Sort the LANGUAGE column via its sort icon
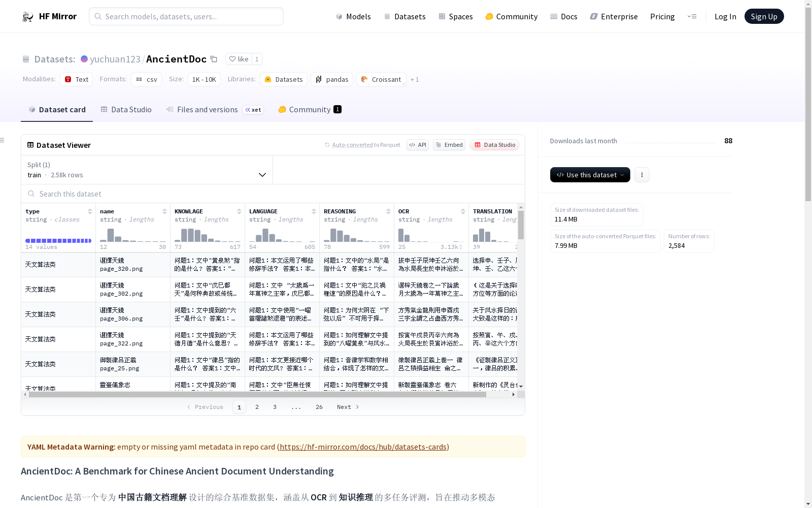This screenshot has width=812, height=508. click(x=314, y=211)
